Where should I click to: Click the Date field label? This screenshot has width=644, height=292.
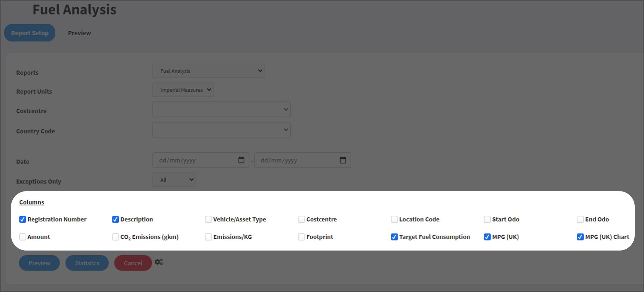point(23,162)
